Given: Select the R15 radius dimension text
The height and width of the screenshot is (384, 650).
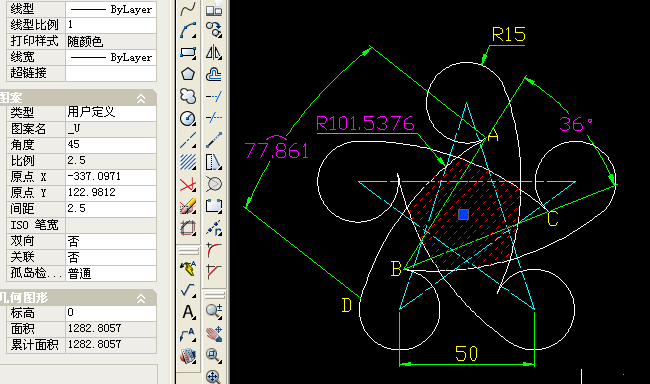Looking at the screenshot, I should pos(509,34).
